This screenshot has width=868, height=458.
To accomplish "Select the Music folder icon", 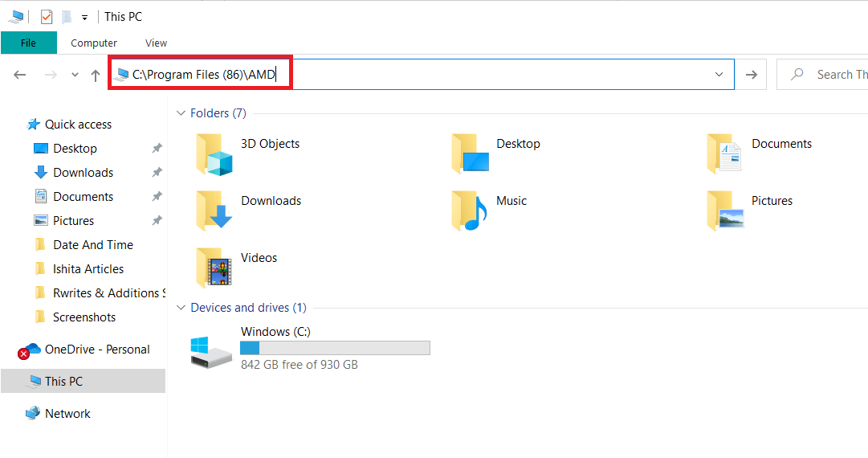I will [470, 211].
